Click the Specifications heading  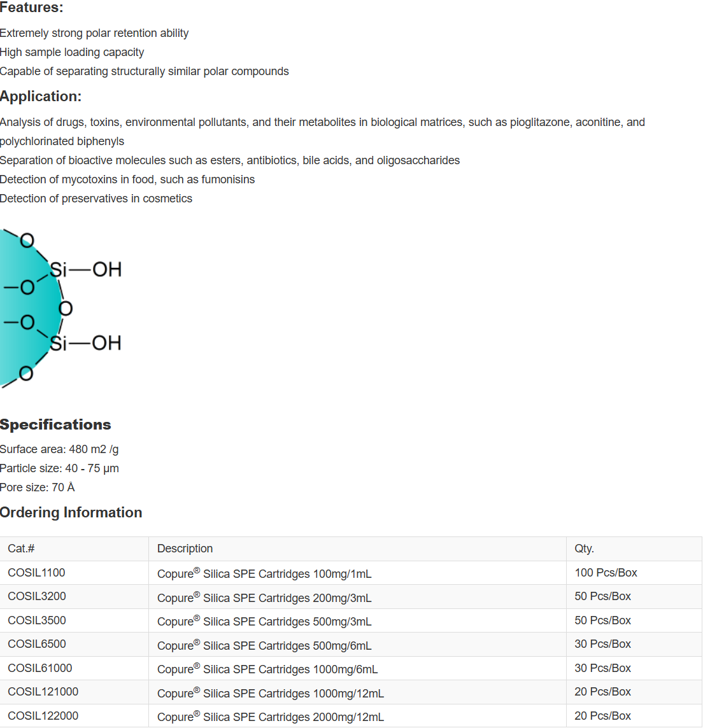pos(55,424)
